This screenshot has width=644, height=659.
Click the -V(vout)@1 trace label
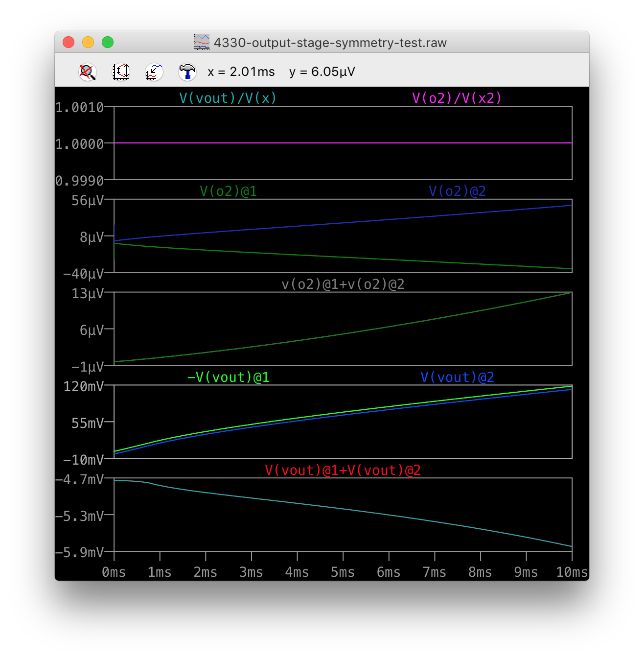[x=229, y=377]
